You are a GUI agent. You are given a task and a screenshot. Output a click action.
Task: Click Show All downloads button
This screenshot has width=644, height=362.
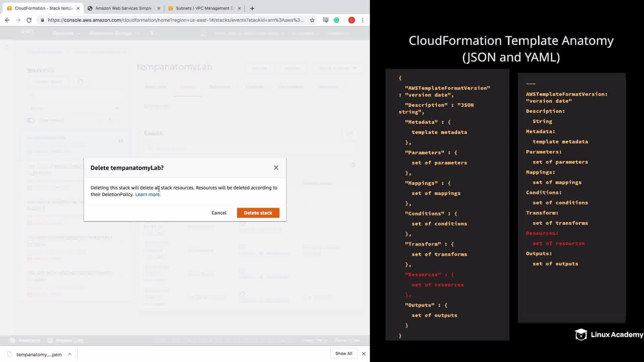tap(343, 354)
